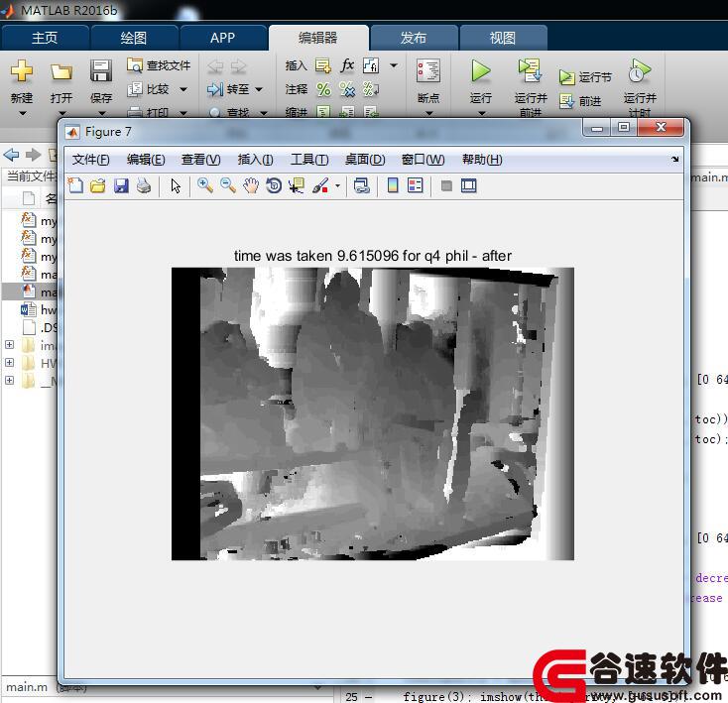Open the New (新建) dropdown arrow
The image size is (728, 703).
(x=22, y=113)
